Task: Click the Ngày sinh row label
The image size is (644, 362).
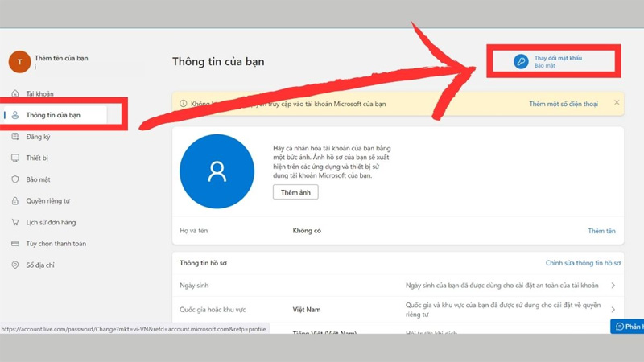Action: click(194, 286)
